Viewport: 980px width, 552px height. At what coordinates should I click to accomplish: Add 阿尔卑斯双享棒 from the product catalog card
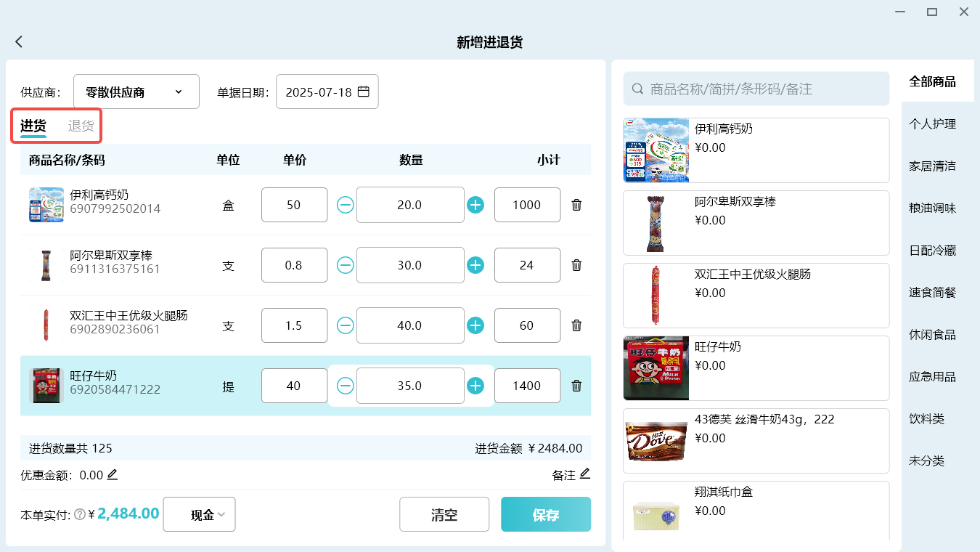(x=756, y=223)
